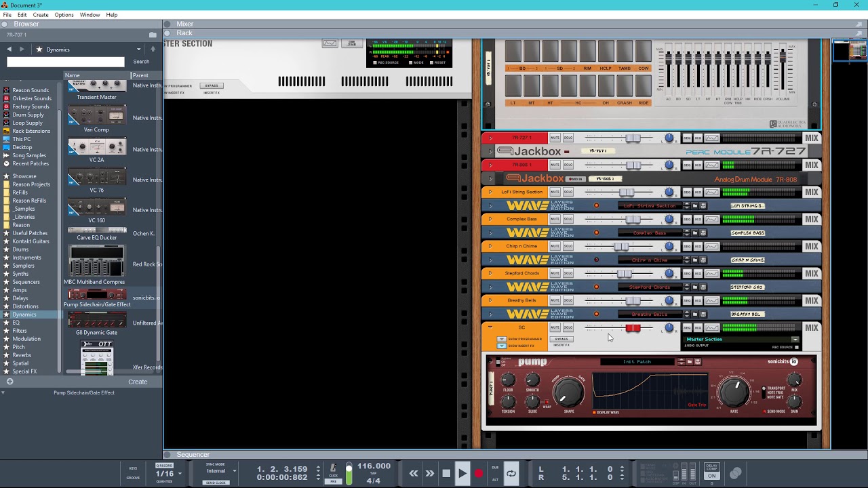The width and height of the screenshot is (868, 488).
Task: Click the browser search text field
Action: (x=66, y=62)
